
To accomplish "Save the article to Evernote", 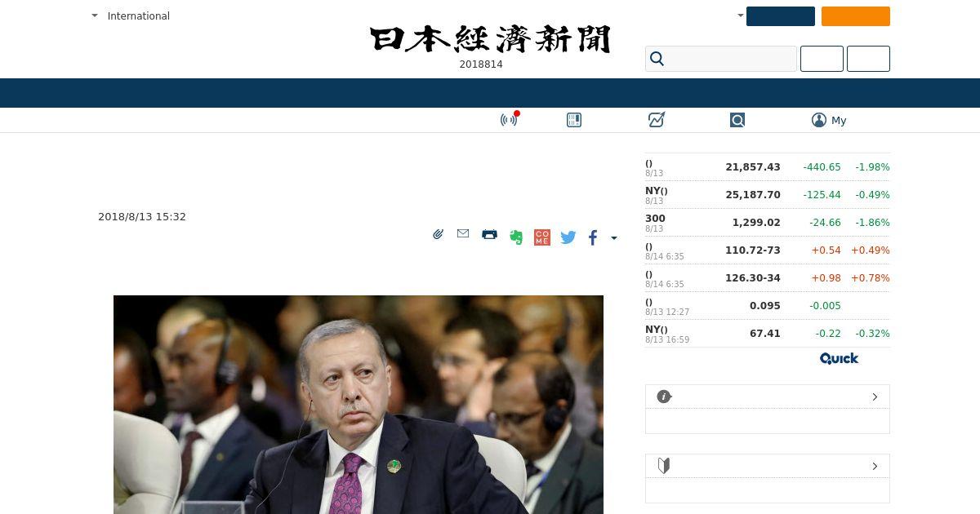I will pyautogui.click(x=516, y=237).
